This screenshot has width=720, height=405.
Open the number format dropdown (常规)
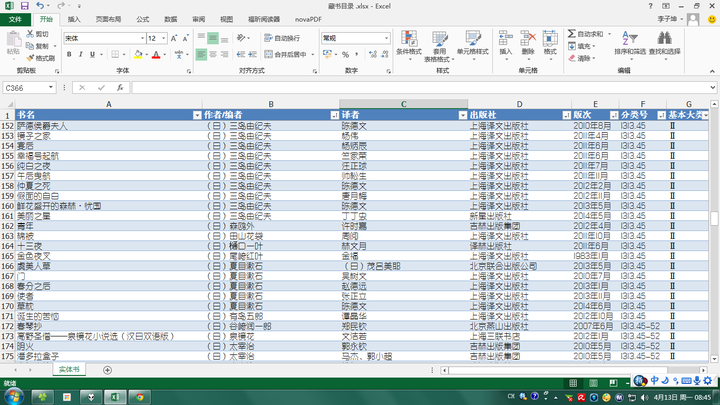pos(386,38)
